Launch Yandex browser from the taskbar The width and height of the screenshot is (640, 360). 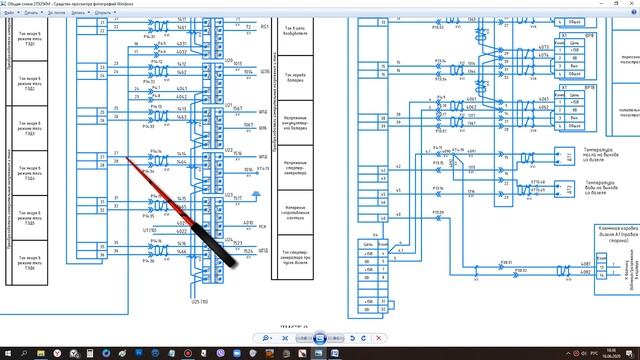pos(57,353)
